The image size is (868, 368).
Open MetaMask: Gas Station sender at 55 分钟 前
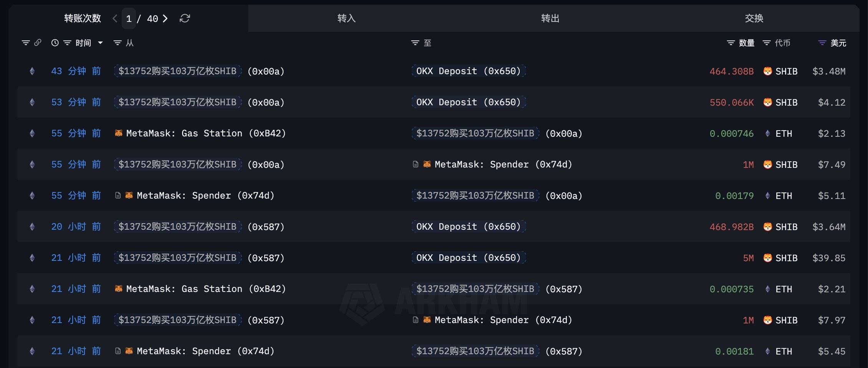[x=200, y=133]
